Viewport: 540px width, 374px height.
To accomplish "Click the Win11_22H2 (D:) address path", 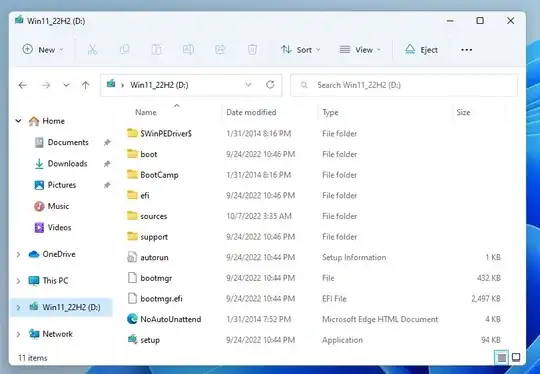I will 159,85.
